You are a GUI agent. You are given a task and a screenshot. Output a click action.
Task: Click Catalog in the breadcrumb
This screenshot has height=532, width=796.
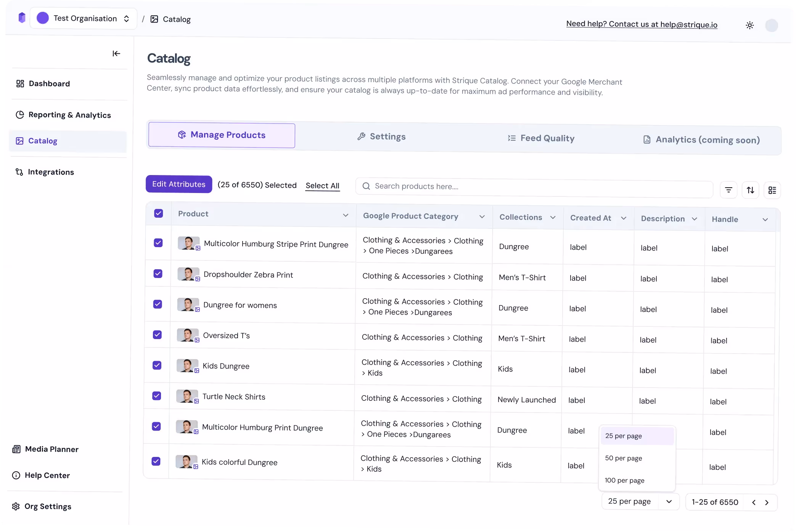pyautogui.click(x=177, y=19)
